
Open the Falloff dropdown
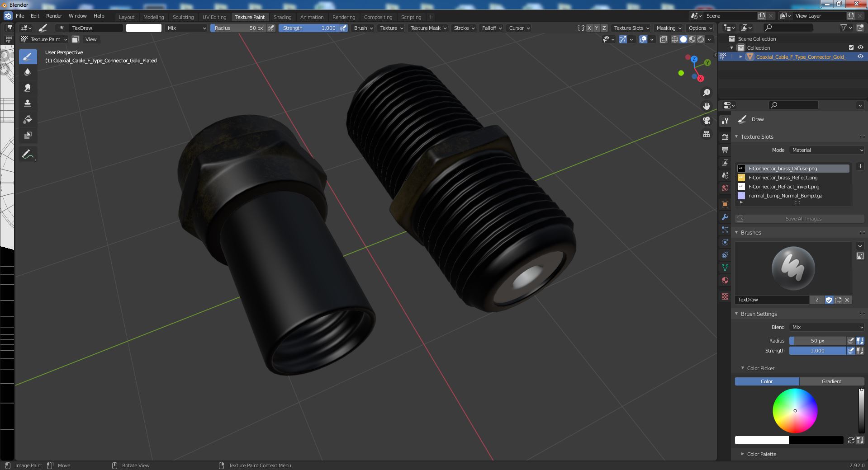click(492, 28)
